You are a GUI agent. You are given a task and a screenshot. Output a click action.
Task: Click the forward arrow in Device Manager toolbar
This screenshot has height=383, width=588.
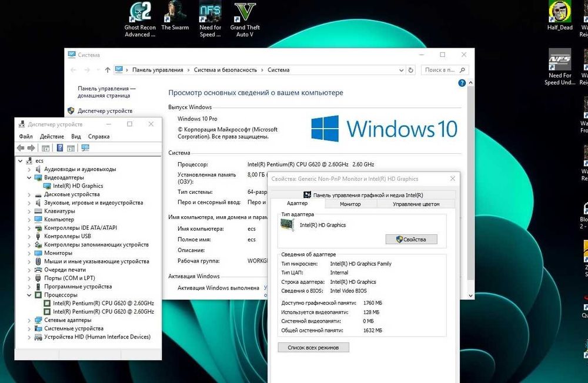32,148
